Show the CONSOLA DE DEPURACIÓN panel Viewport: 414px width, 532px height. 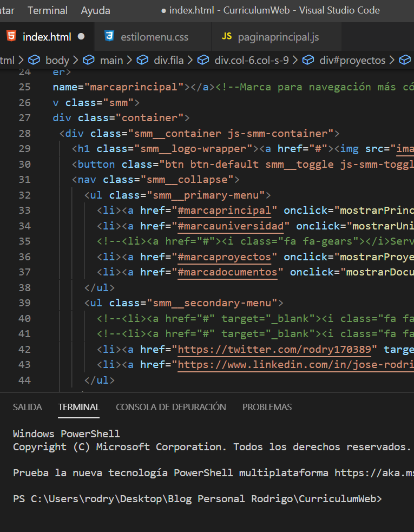pos(170,407)
